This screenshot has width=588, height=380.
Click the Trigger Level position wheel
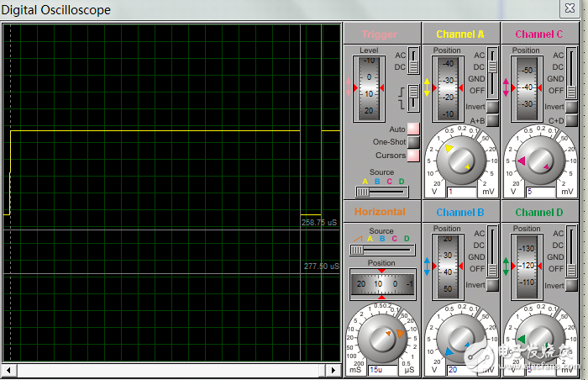(x=369, y=87)
